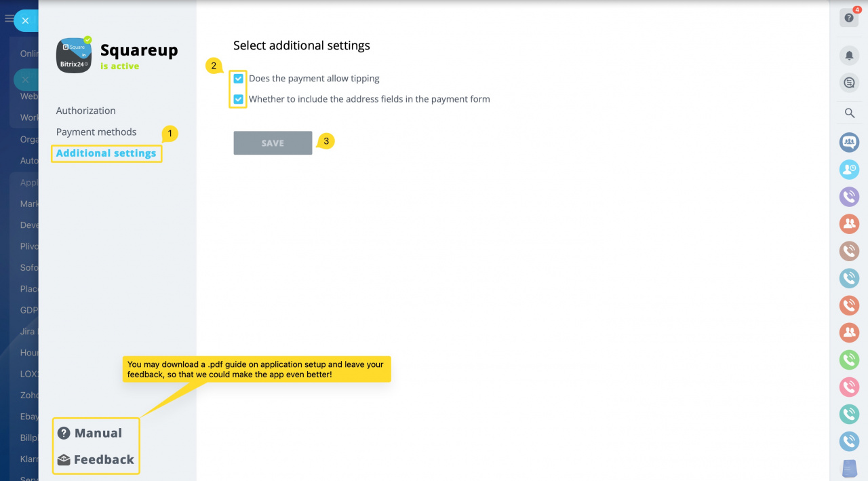This screenshot has height=481, width=868.
Task: Open the Payment methods section
Action: click(x=96, y=132)
